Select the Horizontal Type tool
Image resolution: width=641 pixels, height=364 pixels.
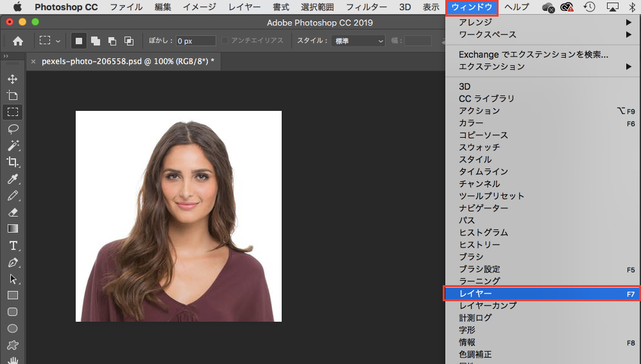coord(12,245)
